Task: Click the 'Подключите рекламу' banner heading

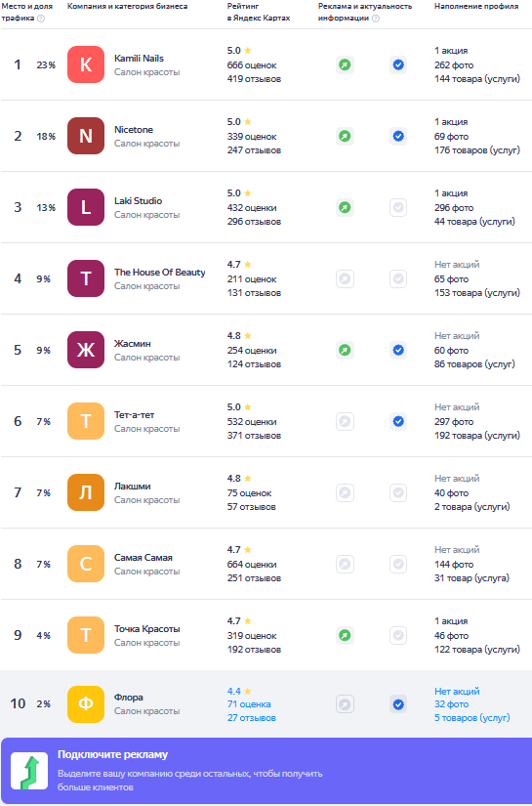Action: pyautogui.click(x=112, y=754)
